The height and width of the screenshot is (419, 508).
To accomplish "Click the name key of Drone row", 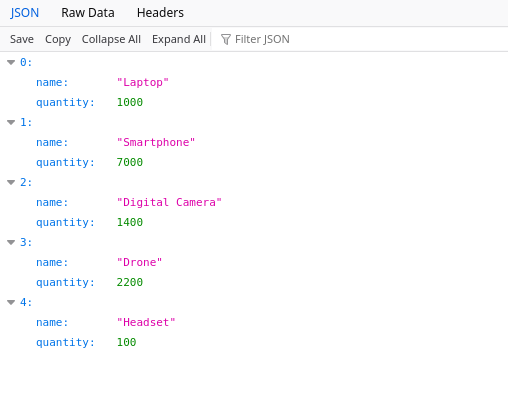I will (x=52, y=262).
